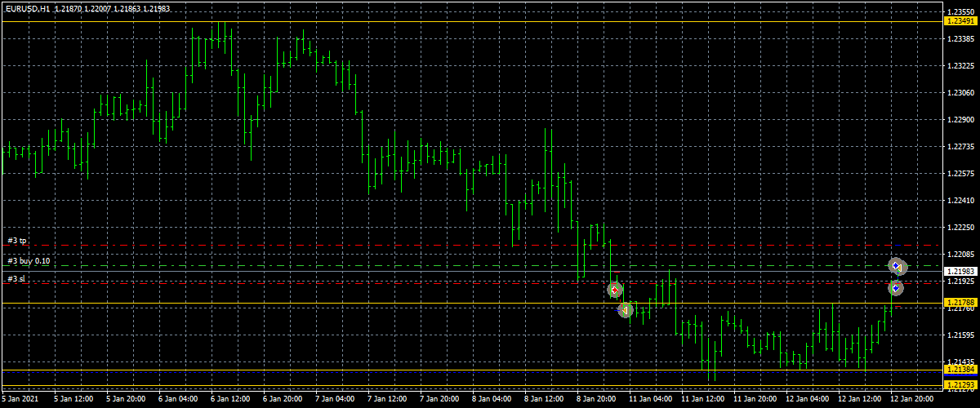This screenshot has width=980, height=408.
Task: Click the red sell arrow trade marker
Action: [615, 290]
